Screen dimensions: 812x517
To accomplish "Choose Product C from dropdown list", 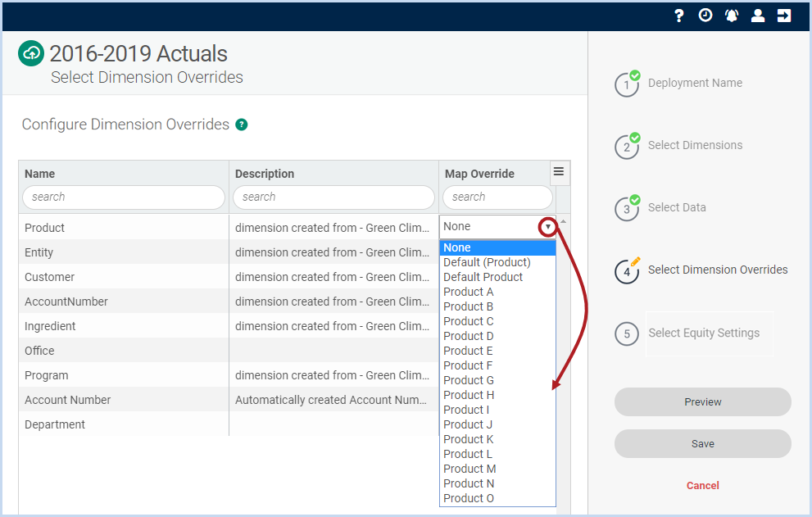I will (x=497, y=321).
